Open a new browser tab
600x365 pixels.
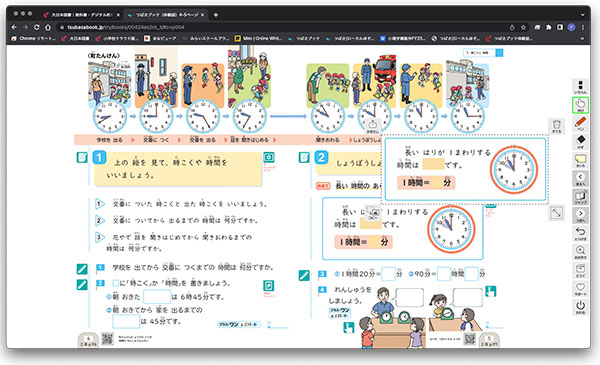[216, 15]
